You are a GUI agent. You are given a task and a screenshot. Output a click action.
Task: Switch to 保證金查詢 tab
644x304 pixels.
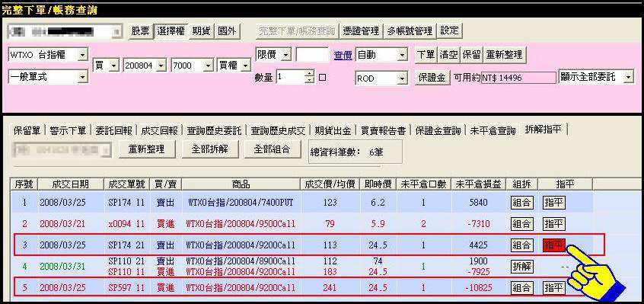438,131
